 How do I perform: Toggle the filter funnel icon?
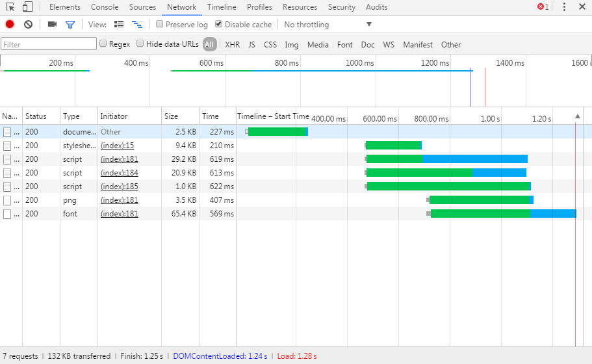pos(70,25)
